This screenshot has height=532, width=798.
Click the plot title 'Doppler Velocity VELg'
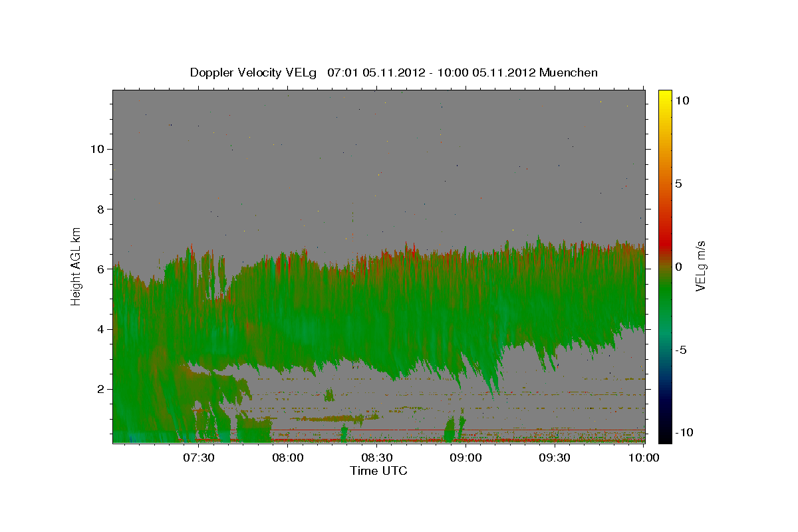click(253, 72)
